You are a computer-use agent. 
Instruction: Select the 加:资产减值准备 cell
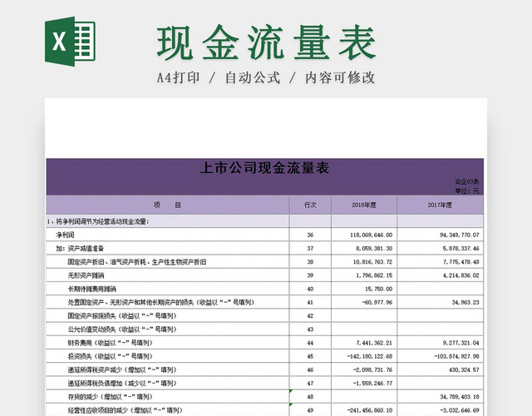click(x=168, y=248)
